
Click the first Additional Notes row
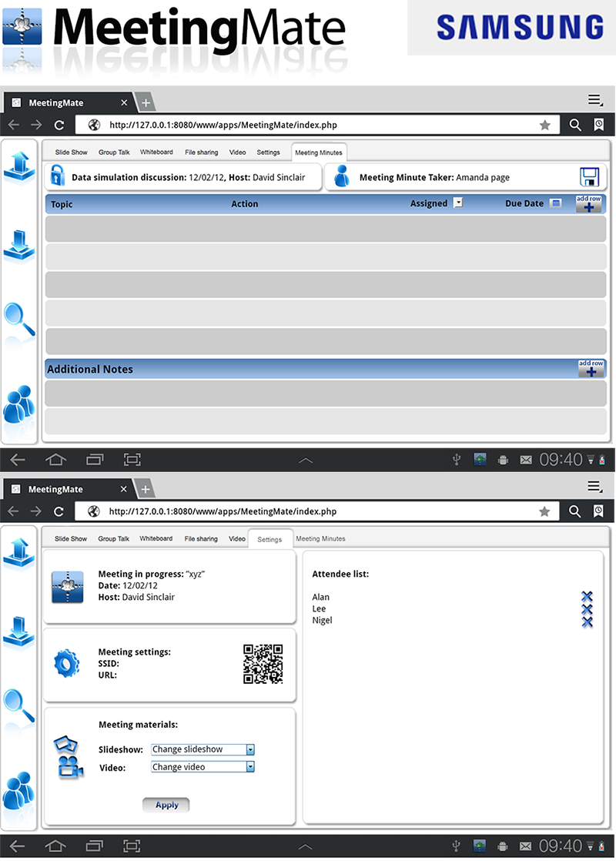[x=326, y=394]
